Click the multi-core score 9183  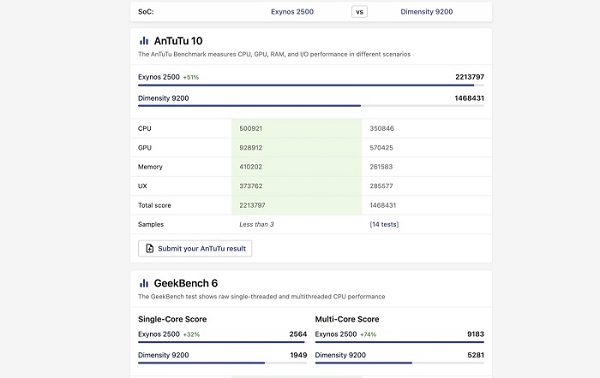476,334
